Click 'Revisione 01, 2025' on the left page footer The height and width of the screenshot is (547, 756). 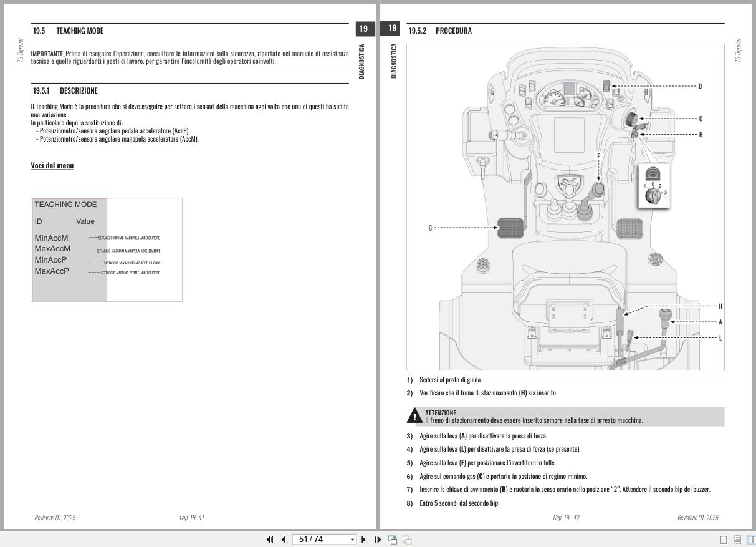click(x=55, y=518)
